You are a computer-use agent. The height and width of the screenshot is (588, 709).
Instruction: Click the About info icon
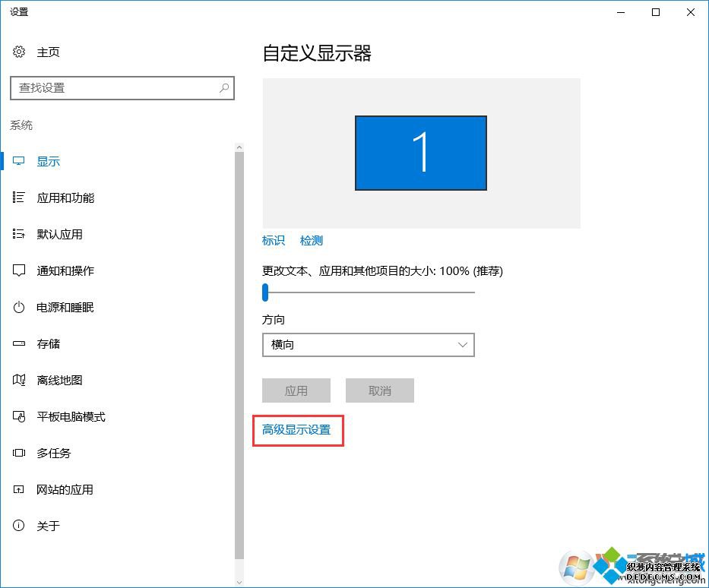pos(18,526)
